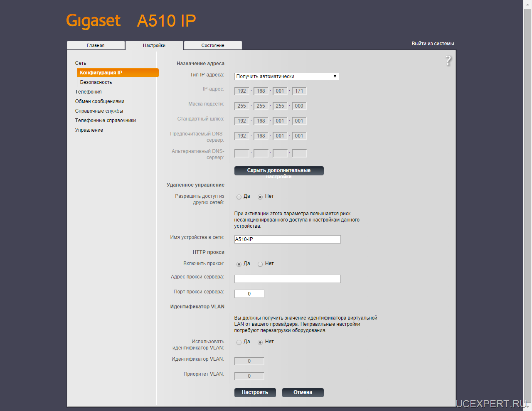Image resolution: width=532 pixels, height=411 pixels.
Task: Open Конфигурация IP in sidebar
Action: (118, 73)
